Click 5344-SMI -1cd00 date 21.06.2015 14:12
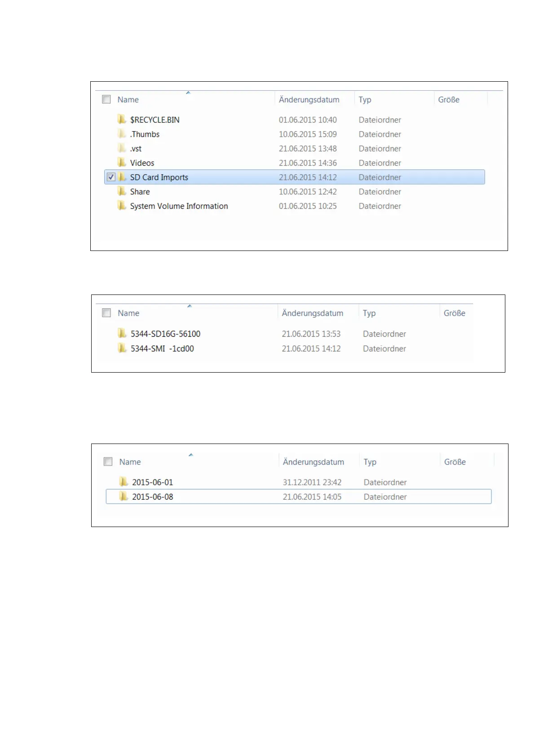Screen dimensions: 535x756 (x=311, y=349)
